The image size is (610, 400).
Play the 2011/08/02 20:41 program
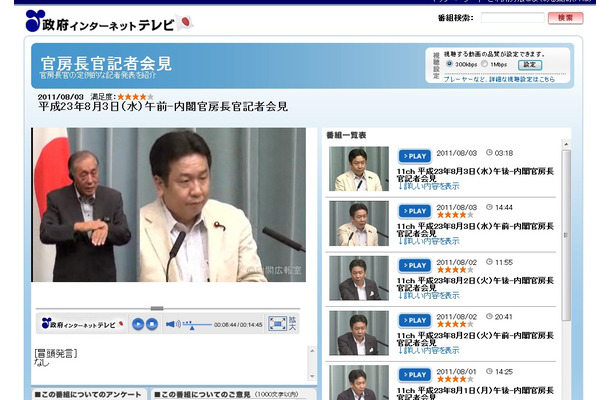[415, 321]
